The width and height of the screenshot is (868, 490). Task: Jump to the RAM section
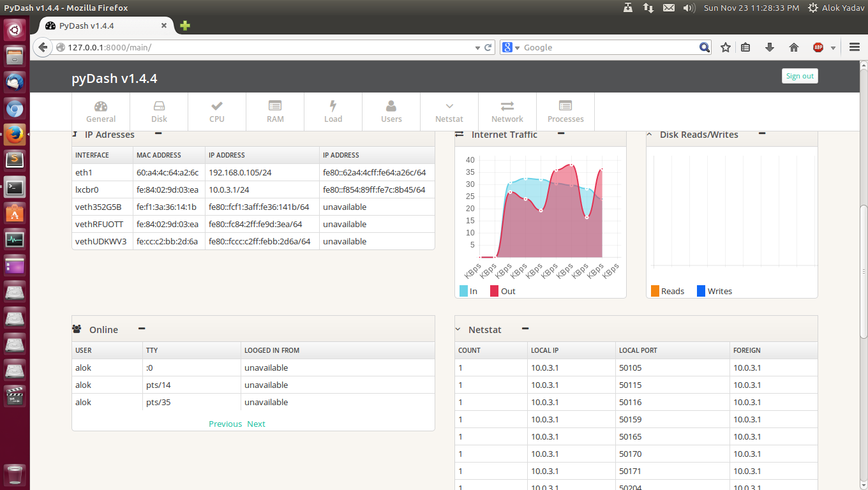pos(275,112)
